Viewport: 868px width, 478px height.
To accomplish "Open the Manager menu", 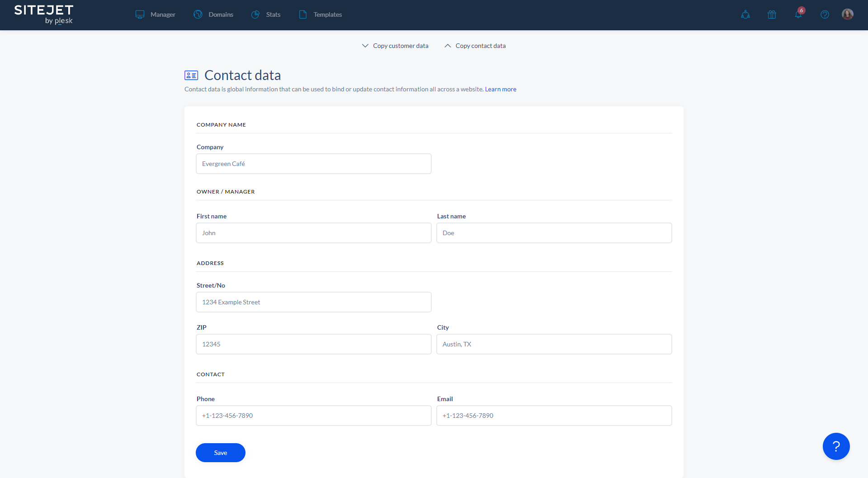I will 156,14.
